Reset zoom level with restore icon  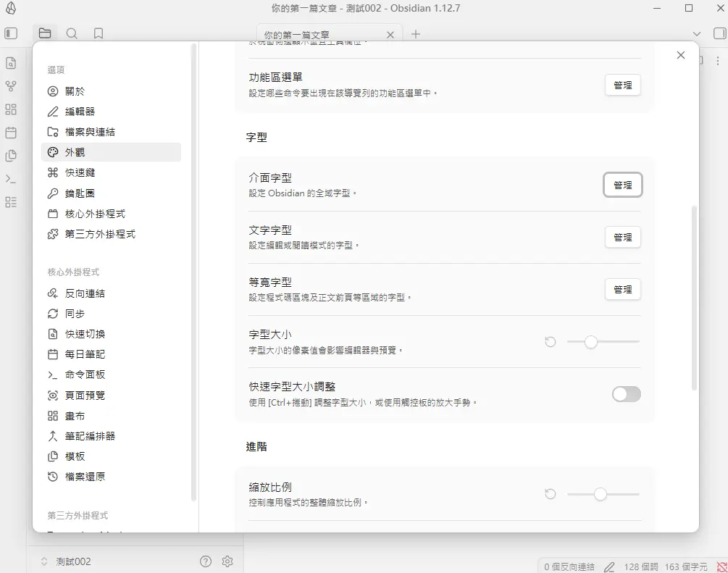(551, 494)
